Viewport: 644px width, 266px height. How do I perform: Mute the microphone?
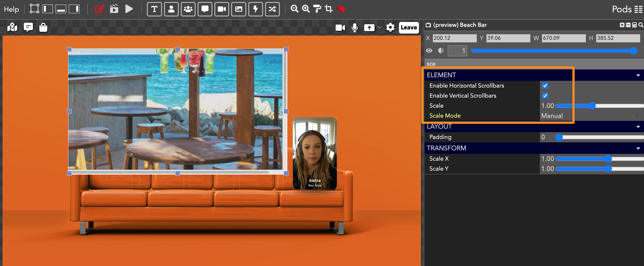point(354,27)
